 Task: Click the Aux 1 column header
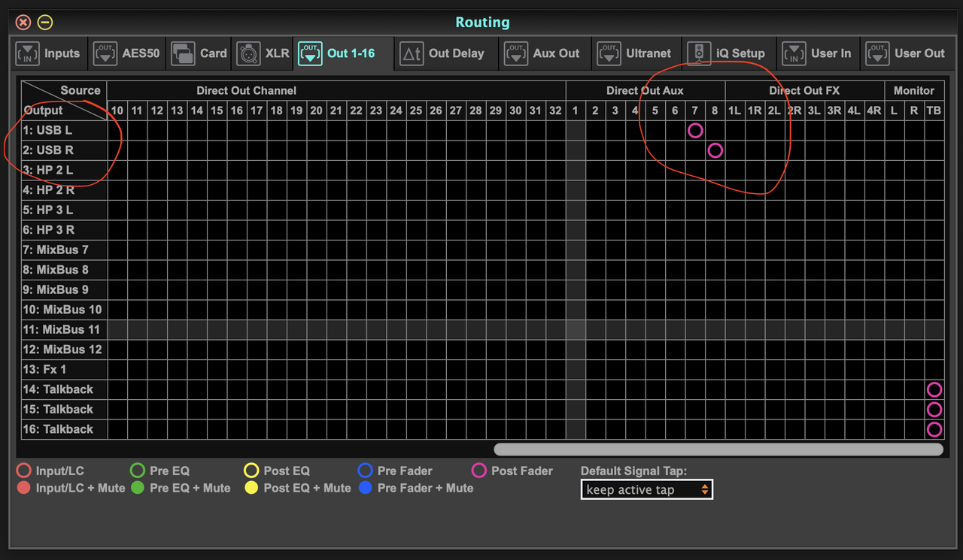pyautogui.click(x=576, y=110)
